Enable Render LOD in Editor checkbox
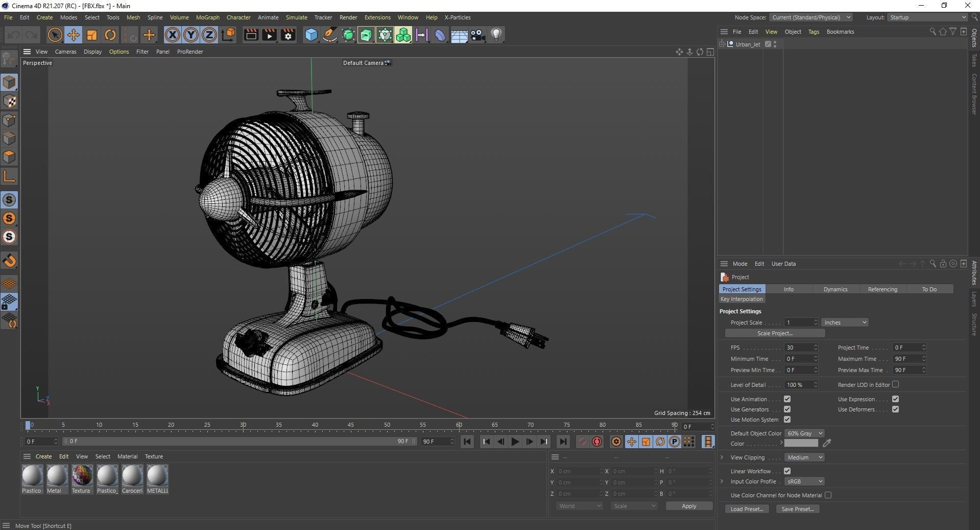 (895, 384)
